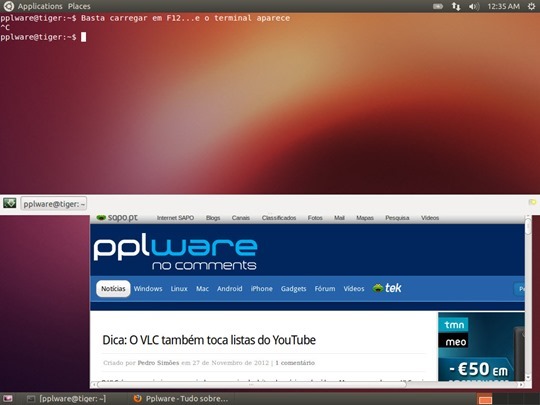Image resolution: width=540 pixels, height=405 pixels.
Task: Open the network connection indicator
Action: [x=456, y=6]
